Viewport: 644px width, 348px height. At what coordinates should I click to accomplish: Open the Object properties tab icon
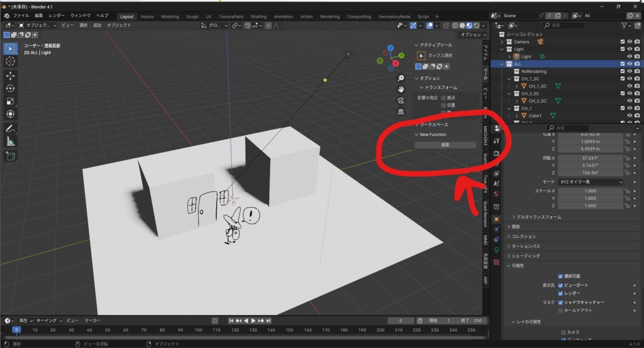(x=497, y=220)
